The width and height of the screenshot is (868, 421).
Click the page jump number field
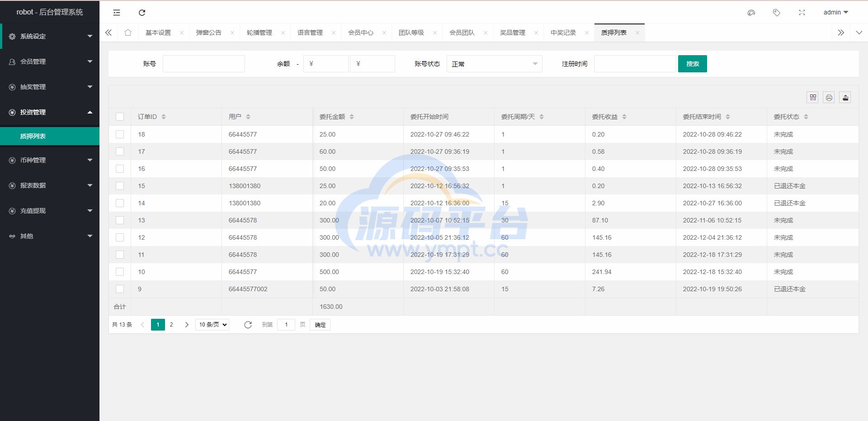coord(286,325)
